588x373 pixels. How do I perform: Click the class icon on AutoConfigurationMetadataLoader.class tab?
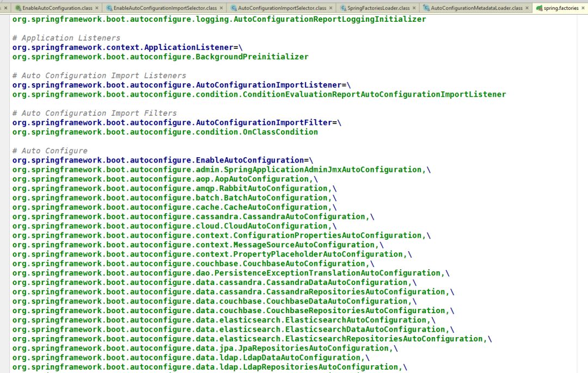click(x=426, y=8)
